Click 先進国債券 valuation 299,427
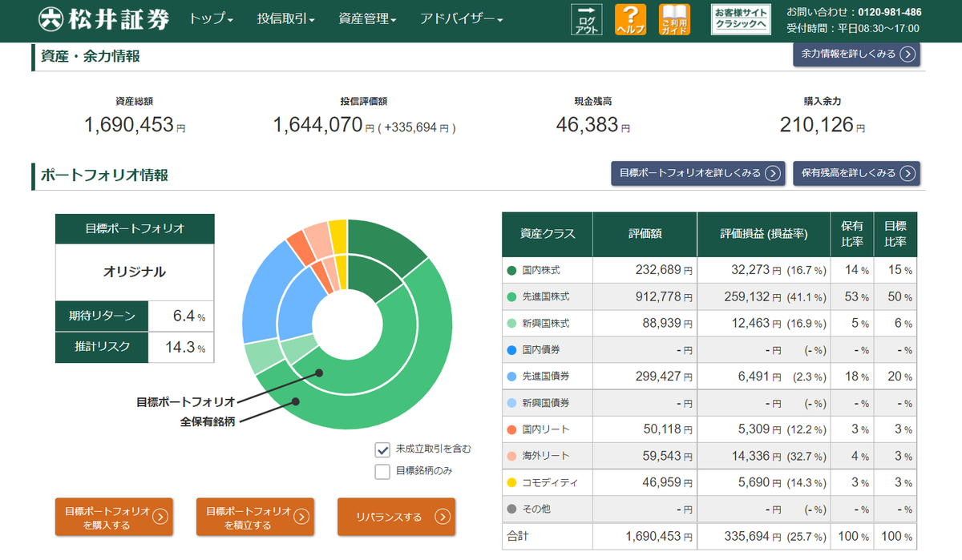The image size is (962, 560). (657, 376)
